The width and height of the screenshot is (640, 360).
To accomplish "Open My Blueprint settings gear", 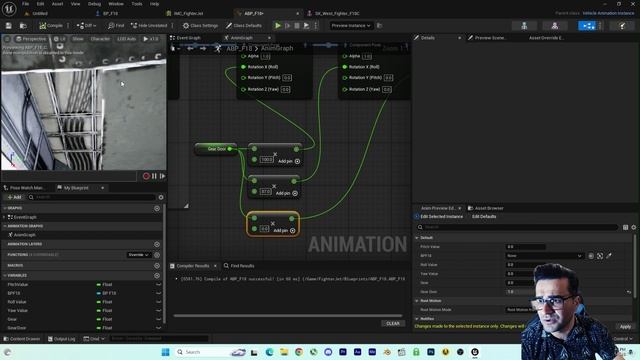I will tap(161, 197).
